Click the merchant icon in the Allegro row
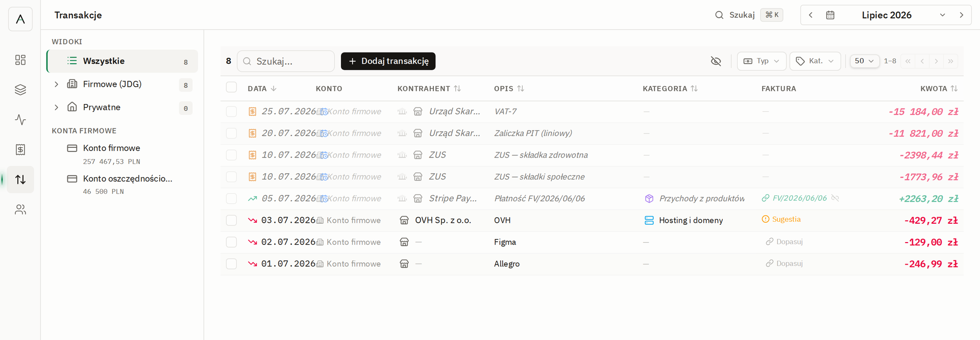The width and height of the screenshot is (980, 340). tap(404, 264)
